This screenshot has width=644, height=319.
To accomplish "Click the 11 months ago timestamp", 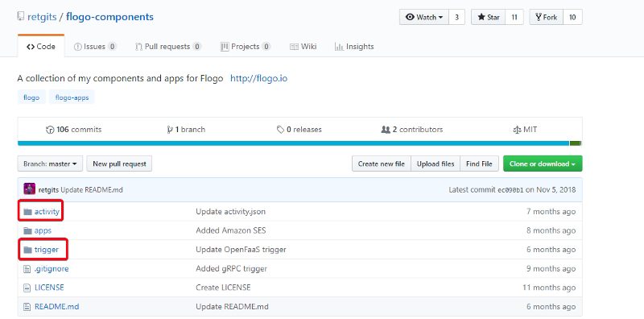I will coord(549,288).
